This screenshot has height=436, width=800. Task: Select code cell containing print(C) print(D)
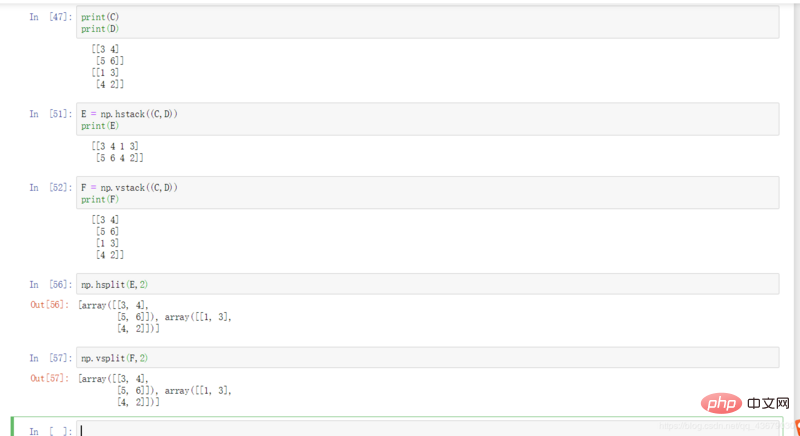pos(428,22)
